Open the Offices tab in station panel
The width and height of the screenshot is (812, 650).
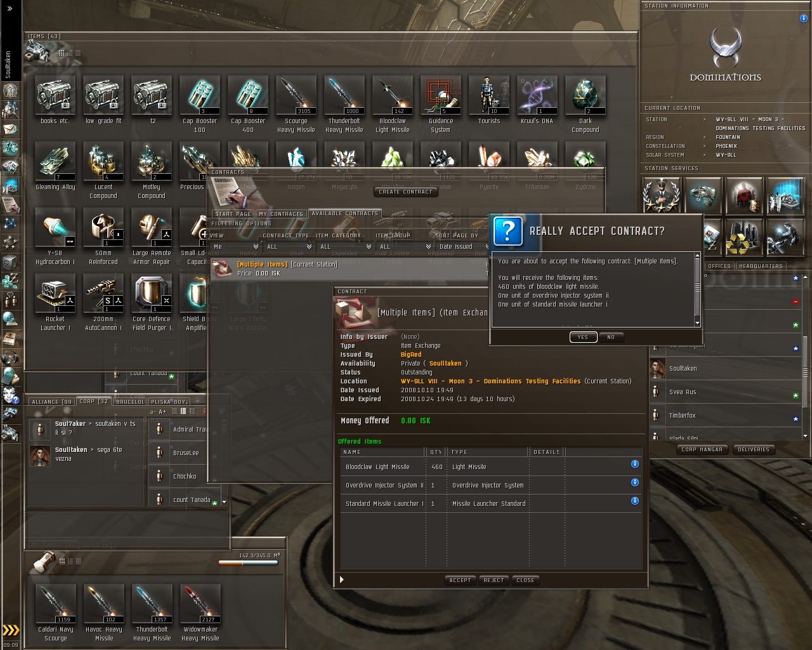719,266
